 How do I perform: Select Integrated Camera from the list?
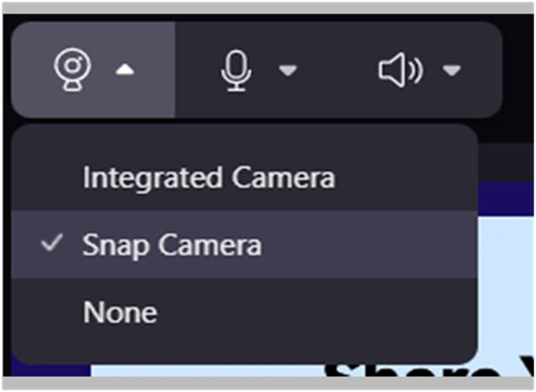point(209,178)
